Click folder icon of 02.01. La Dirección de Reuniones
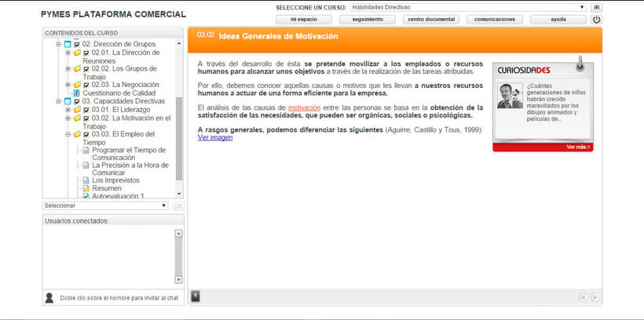The width and height of the screenshot is (644, 320). pyautogui.click(x=77, y=53)
